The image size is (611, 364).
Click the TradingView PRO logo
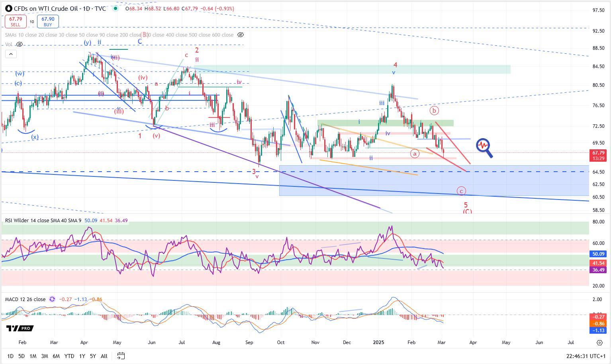20,328
